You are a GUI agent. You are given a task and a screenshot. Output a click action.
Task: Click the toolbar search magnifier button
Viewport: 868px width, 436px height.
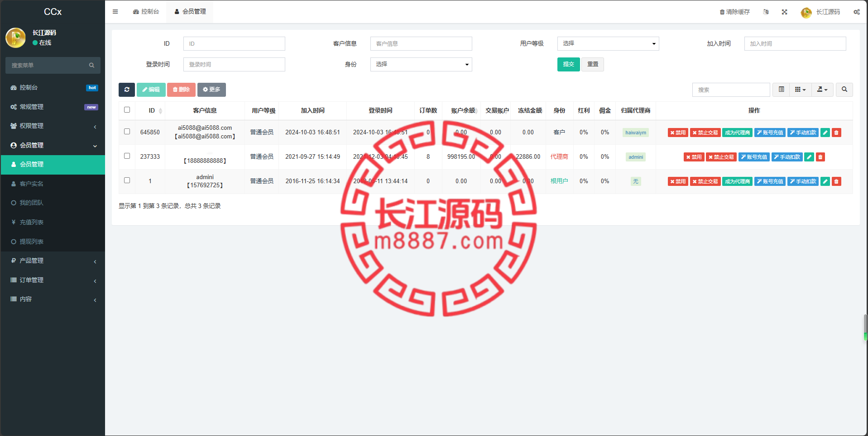tap(844, 90)
